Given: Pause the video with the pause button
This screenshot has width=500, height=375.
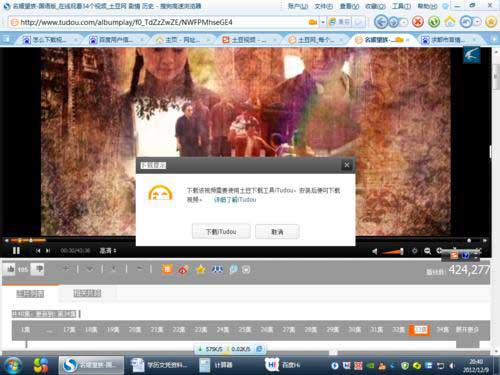Looking at the screenshot, I should pyautogui.click(x=16, y=250).
